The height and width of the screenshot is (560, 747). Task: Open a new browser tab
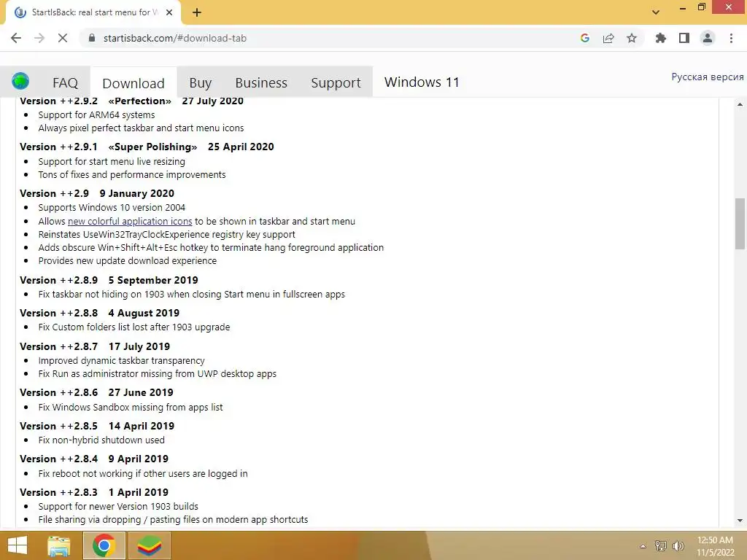pos(197,12)
